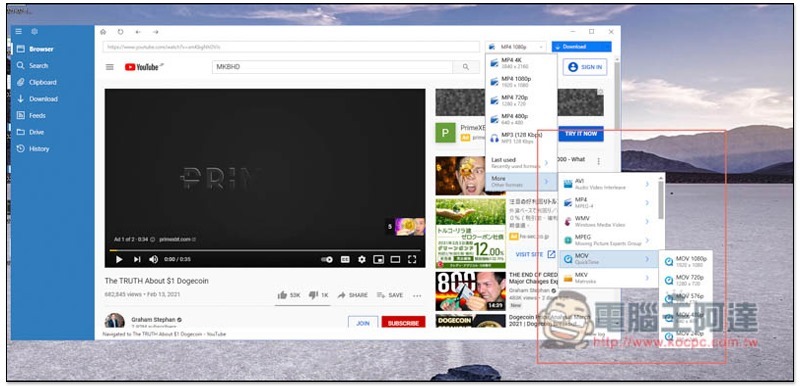Enable the miniplayer mode
Screen dimensions: 800x386
pyautogui.click(x=378, y=260)
